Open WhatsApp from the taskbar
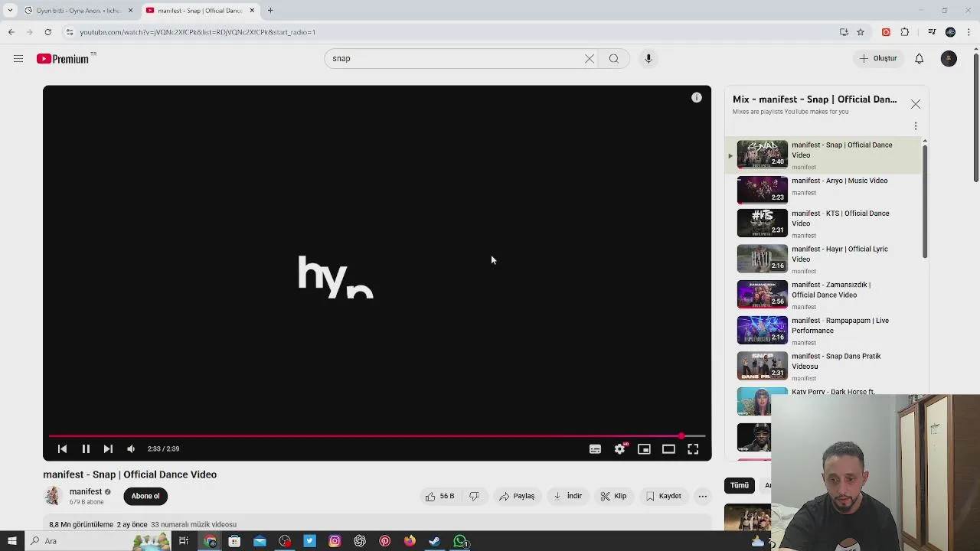Viewport: 980px width, 551px height. tap(460, 541)
